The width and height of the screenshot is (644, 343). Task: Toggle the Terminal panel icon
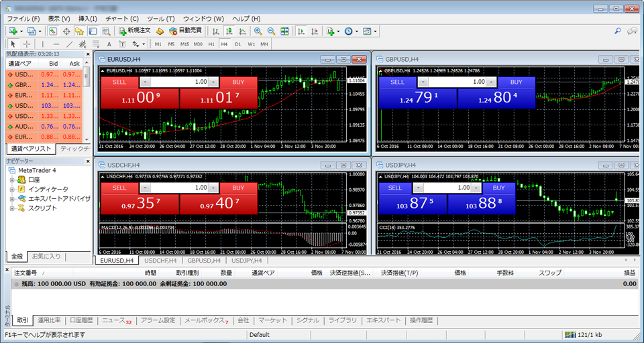pyautogui.click(x=93, y=31)
